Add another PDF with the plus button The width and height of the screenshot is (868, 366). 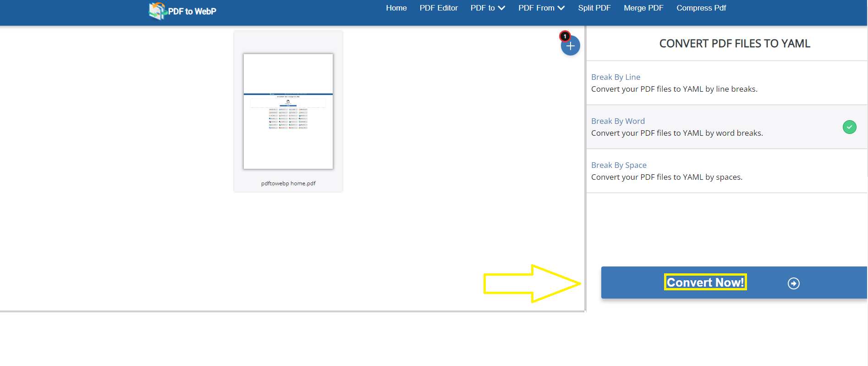click(x=570, y=46)
